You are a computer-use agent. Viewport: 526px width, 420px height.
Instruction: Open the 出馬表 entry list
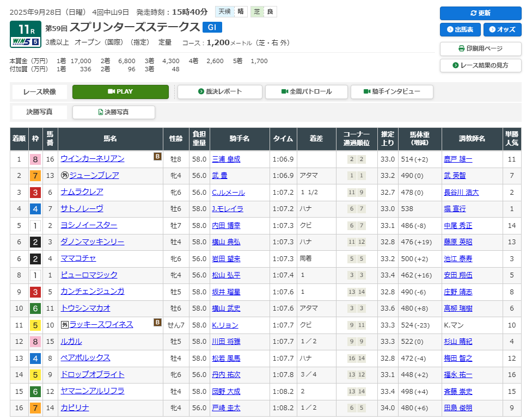[x=460, y=29]
